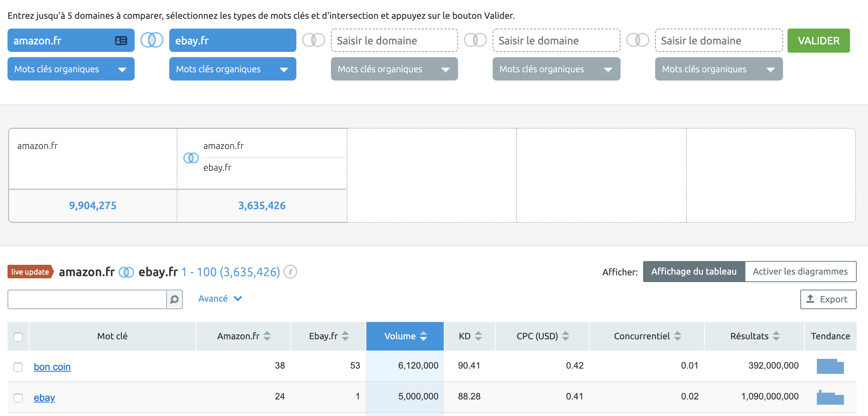
Task: Open keyword type dropdown under fifth domain
Action: pos(719,69)
